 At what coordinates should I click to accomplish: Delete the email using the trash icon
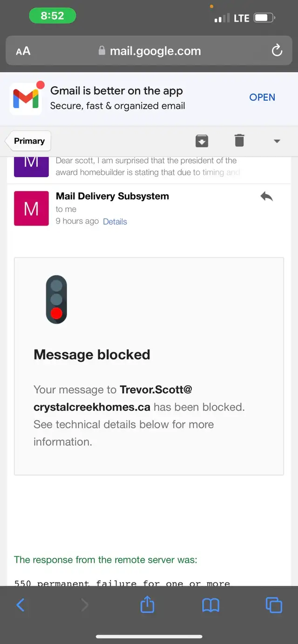[x=239, y=140]
